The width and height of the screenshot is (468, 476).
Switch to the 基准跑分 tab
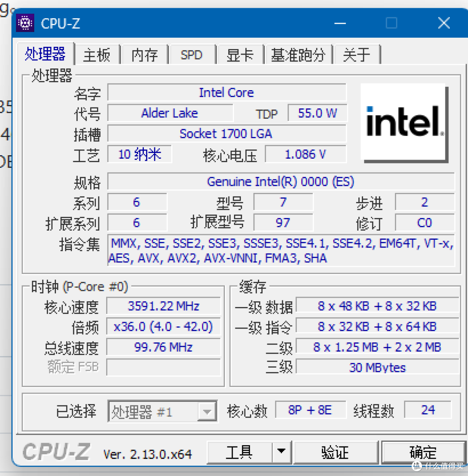[298, 55]
